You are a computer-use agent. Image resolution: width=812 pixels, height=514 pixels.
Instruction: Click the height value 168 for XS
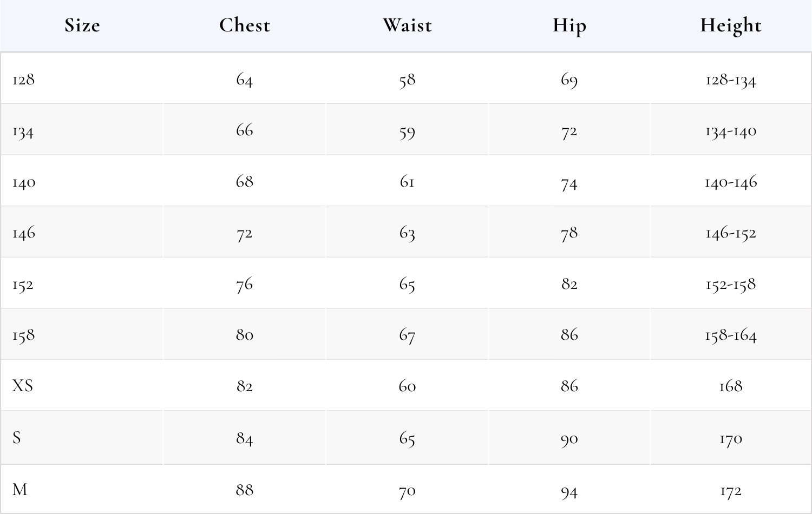(731, 386)
